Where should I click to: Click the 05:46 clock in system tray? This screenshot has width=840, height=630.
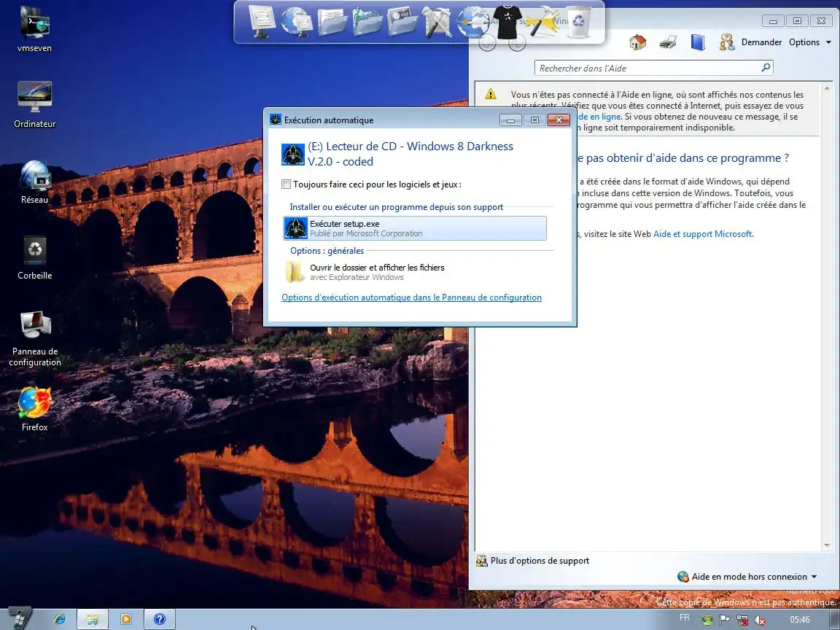coord(799,620)
